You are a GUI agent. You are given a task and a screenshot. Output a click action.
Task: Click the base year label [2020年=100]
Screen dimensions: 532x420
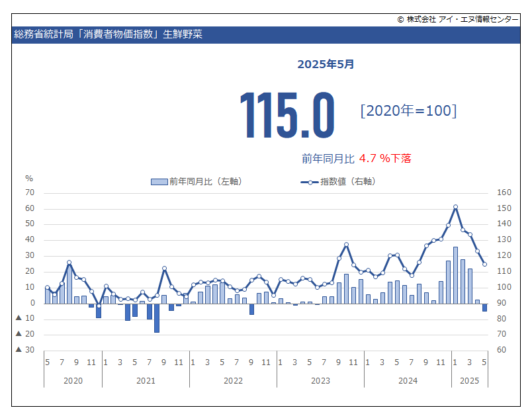point(408,111)
